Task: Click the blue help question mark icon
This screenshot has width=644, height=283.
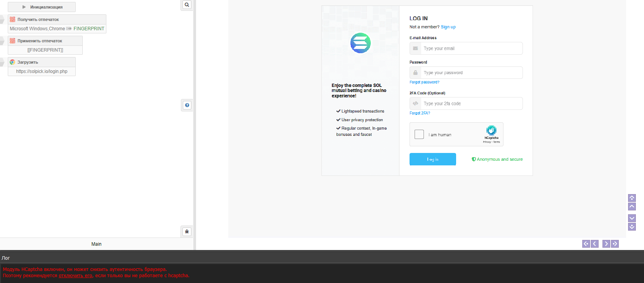Action: coord(187,105)
